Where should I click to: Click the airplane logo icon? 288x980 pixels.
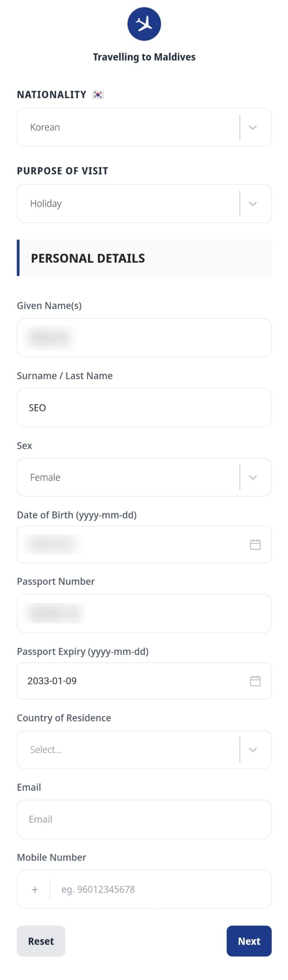pyautogui.click(x=144, y=24)
